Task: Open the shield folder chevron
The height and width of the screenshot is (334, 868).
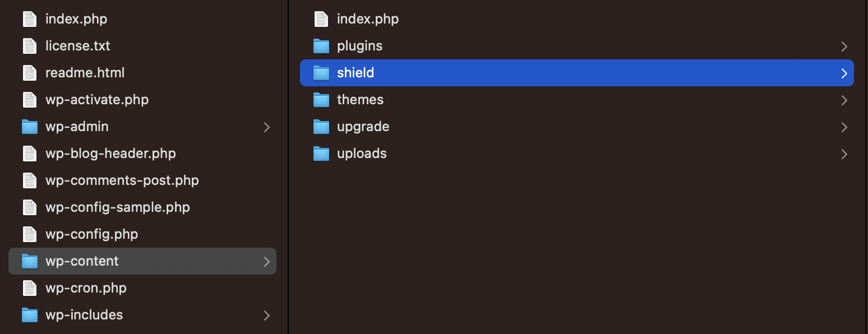Action: [844, 73]
